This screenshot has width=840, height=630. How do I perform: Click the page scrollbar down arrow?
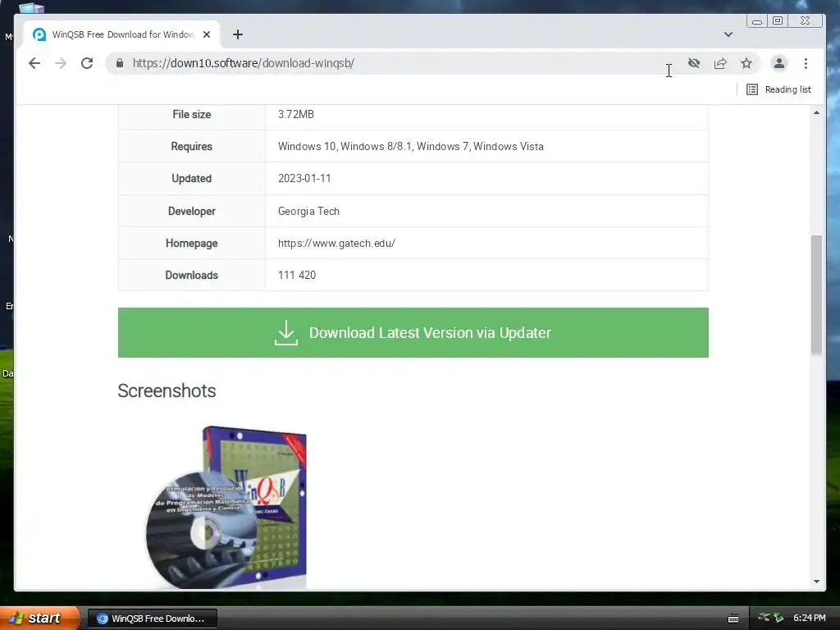pyautogui.click(x=816, y=582)
